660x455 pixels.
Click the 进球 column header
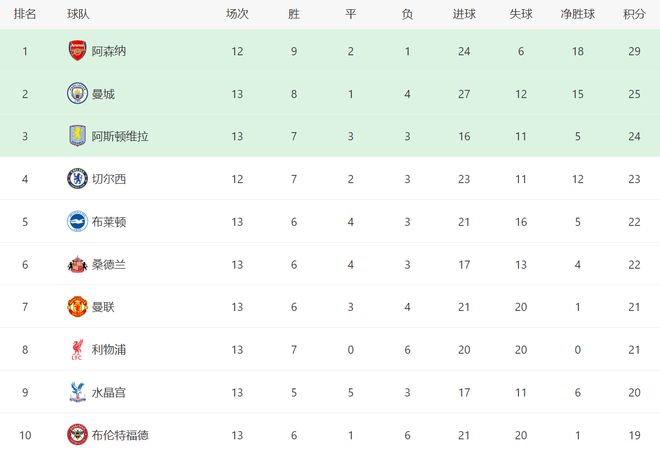(464, 14)
